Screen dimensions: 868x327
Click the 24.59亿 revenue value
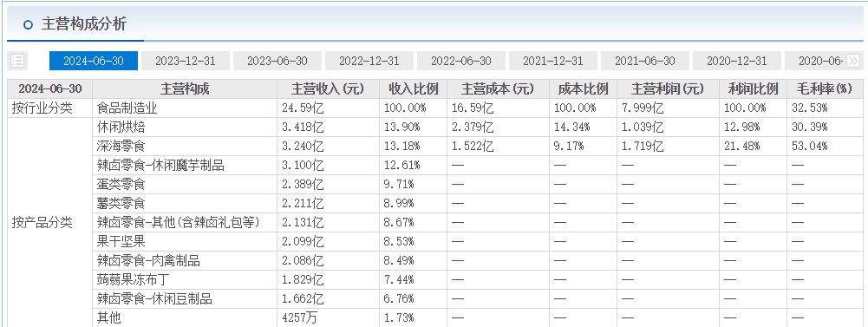tap(303, 108)
